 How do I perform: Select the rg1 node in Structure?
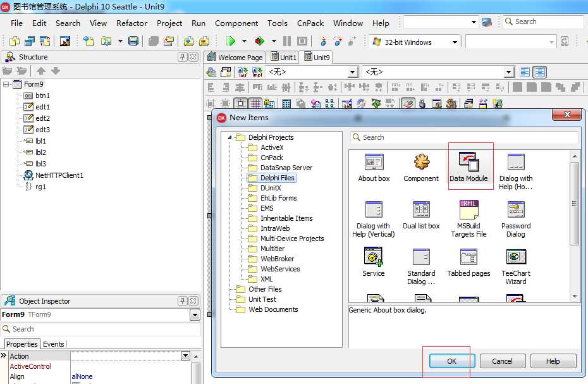click(35, 187)
